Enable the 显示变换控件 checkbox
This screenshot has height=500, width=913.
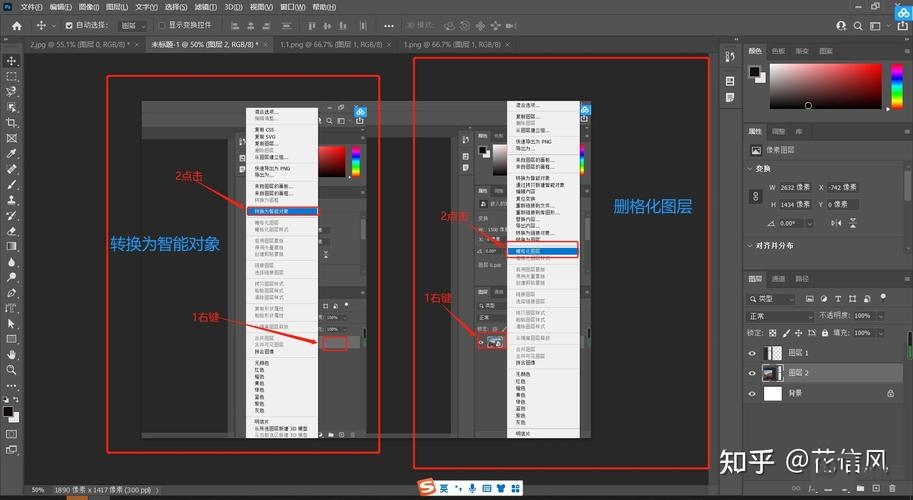(162, 25)
